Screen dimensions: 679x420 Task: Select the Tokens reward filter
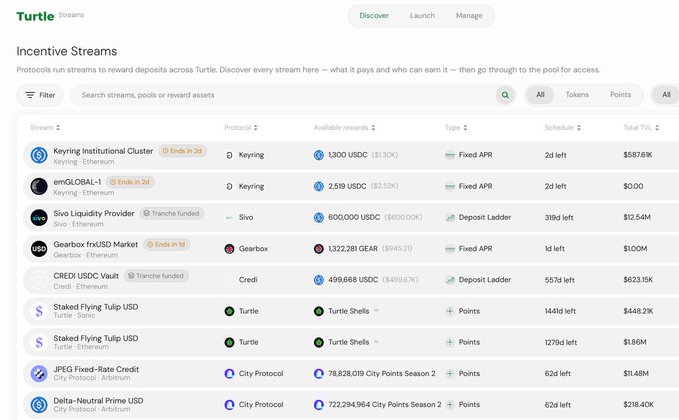pos(577,94)
